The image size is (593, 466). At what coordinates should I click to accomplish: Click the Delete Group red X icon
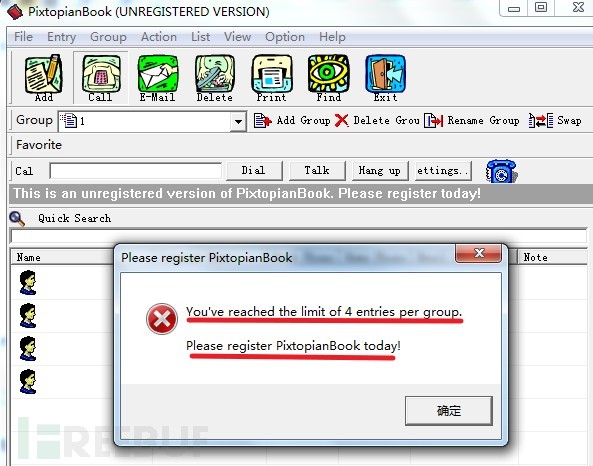click(x=342, y=121)
